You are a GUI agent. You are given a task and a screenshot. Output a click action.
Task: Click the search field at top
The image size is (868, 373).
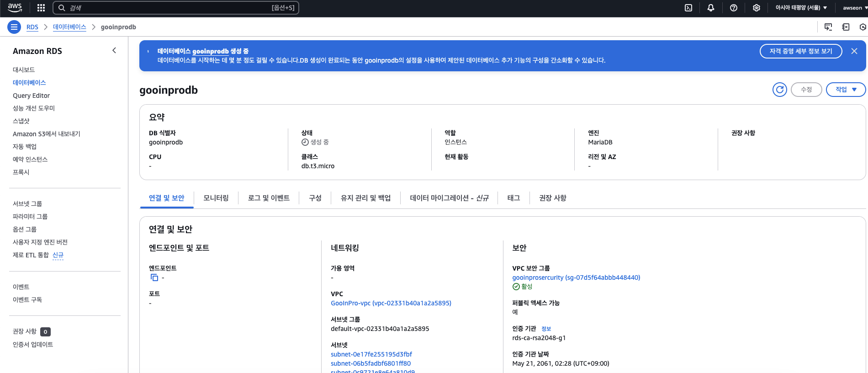pos(176,8)
